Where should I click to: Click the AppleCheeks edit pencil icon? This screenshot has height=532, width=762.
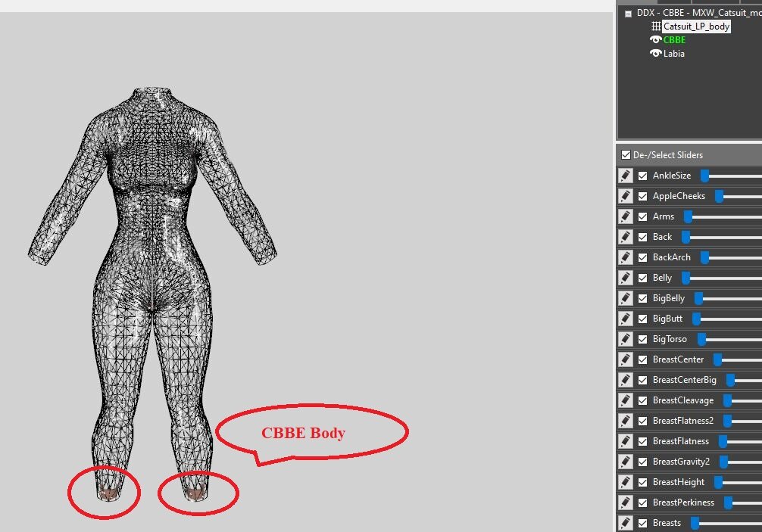click(626, 196)
